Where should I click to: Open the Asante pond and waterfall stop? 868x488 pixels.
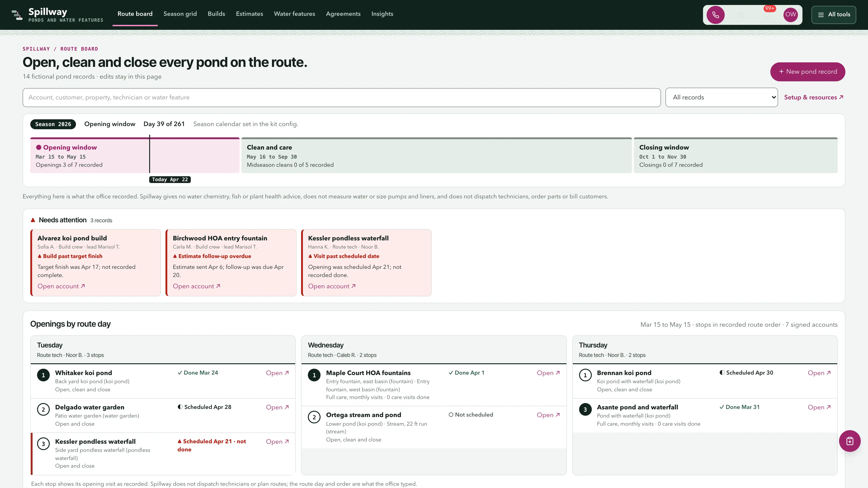pyautogui.click(x=819, y=408)
